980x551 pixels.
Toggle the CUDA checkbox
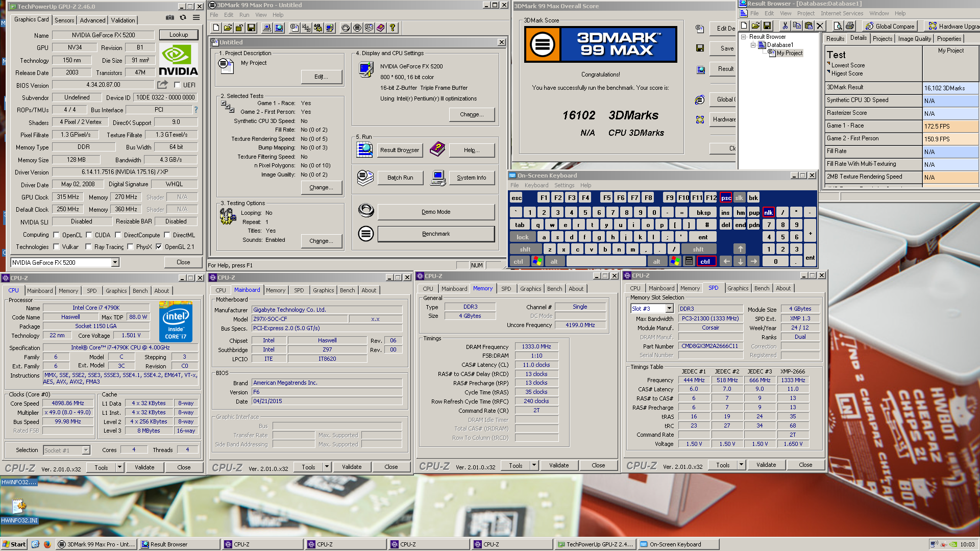89,235
